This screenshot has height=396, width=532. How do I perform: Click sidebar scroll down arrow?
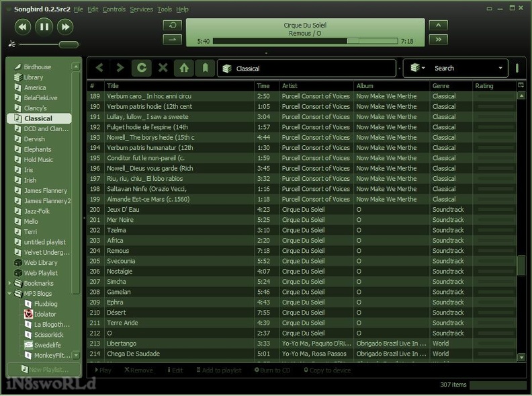tap(76, 356)
